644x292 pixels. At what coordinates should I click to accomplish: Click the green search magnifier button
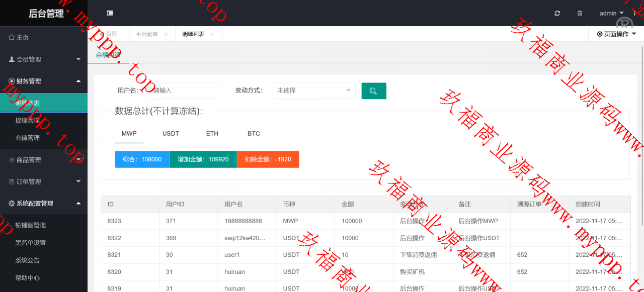[373, 91]
